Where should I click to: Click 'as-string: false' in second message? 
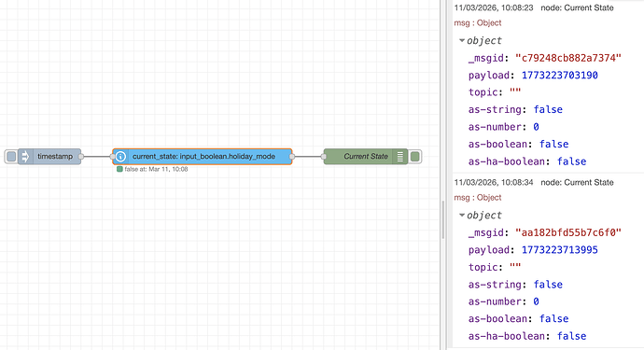(515, 285)
